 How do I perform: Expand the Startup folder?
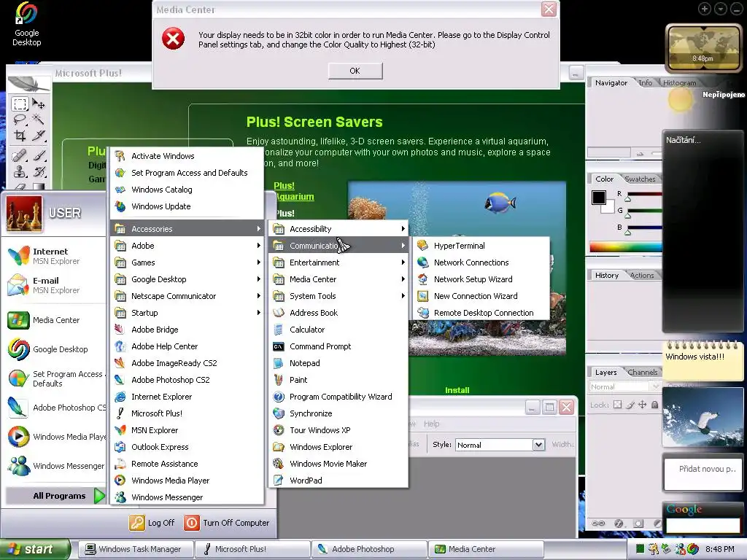(x=187, y=313)
